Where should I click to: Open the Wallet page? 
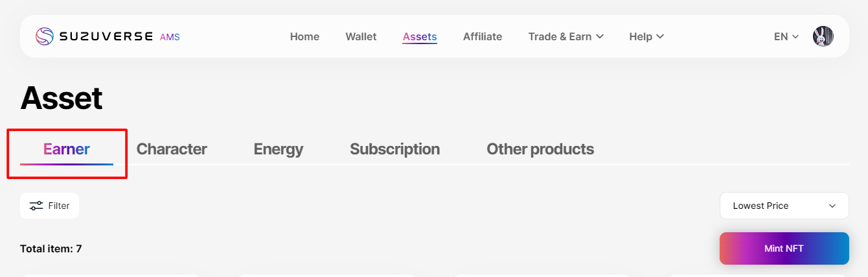click(361, 36)
